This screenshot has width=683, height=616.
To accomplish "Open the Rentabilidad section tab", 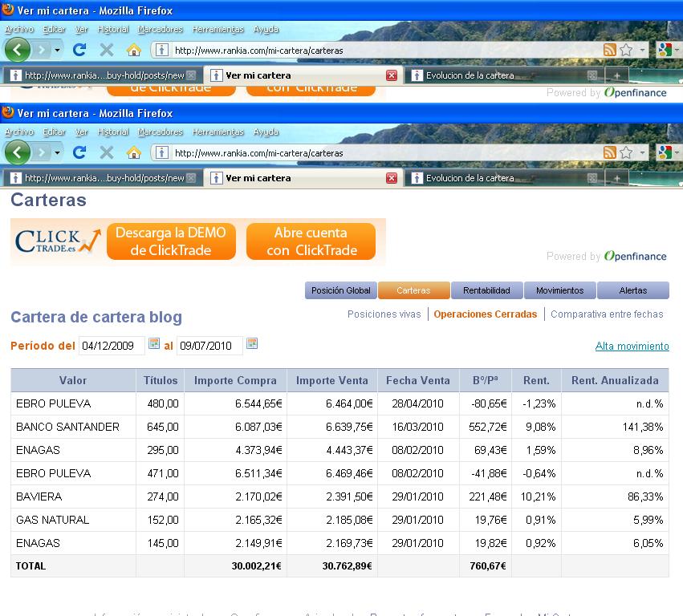I will click(x=486, y=290).
